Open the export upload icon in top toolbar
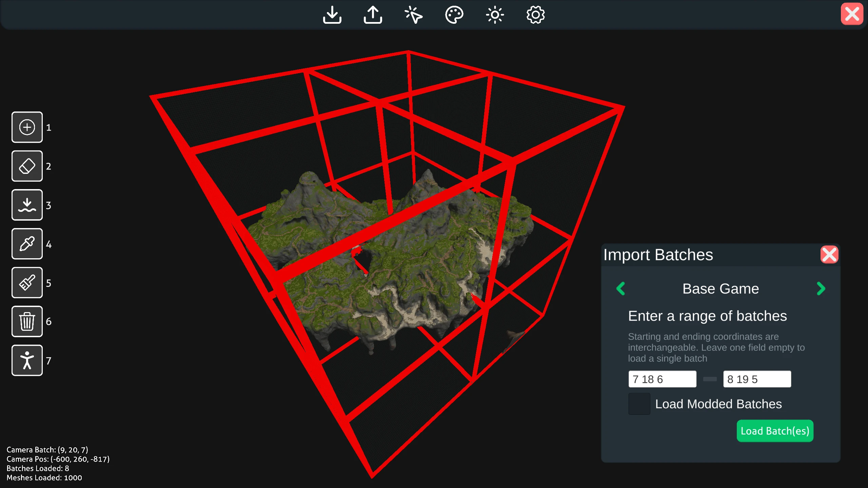The image size is (868, 488). coord(373,15)
